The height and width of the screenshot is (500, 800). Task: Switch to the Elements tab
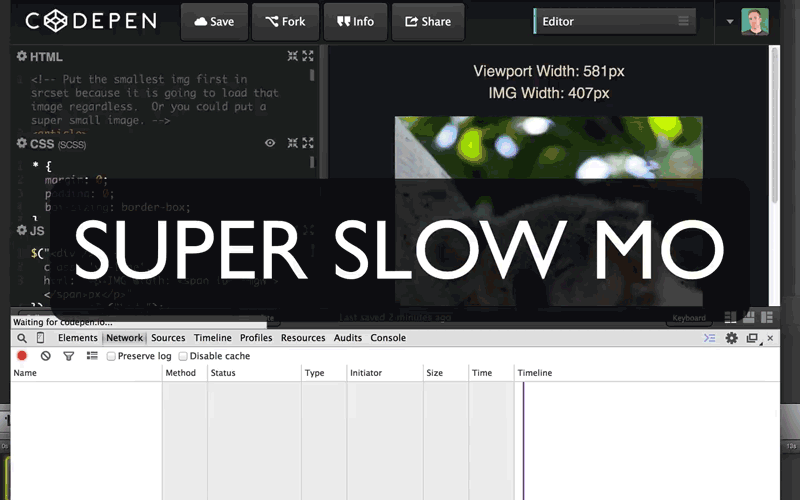(77, 338)
